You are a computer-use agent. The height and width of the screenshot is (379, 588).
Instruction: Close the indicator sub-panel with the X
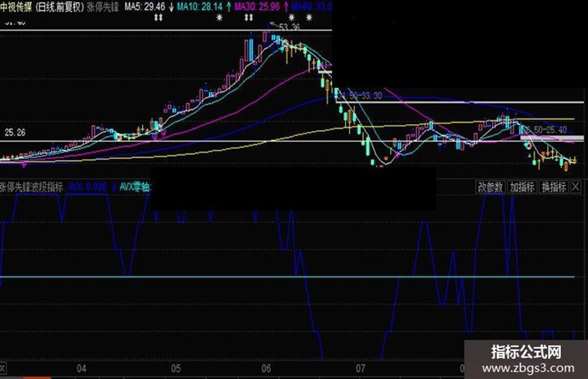[x=576, y=187]
